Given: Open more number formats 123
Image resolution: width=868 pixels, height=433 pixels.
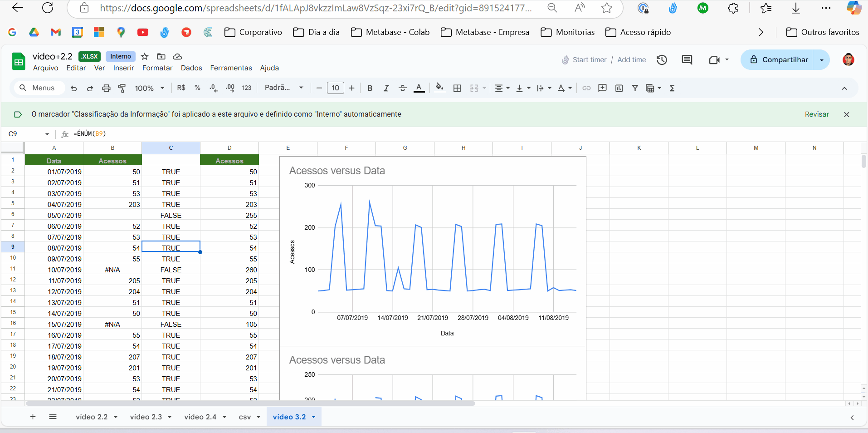Looking at the screenshot, I should [247, 88].
